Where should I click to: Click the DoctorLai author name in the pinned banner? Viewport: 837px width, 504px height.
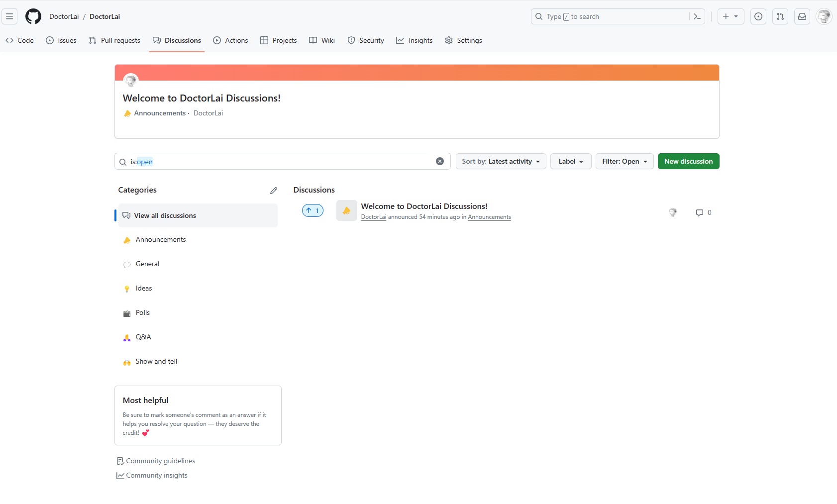(x=208, y=113)
